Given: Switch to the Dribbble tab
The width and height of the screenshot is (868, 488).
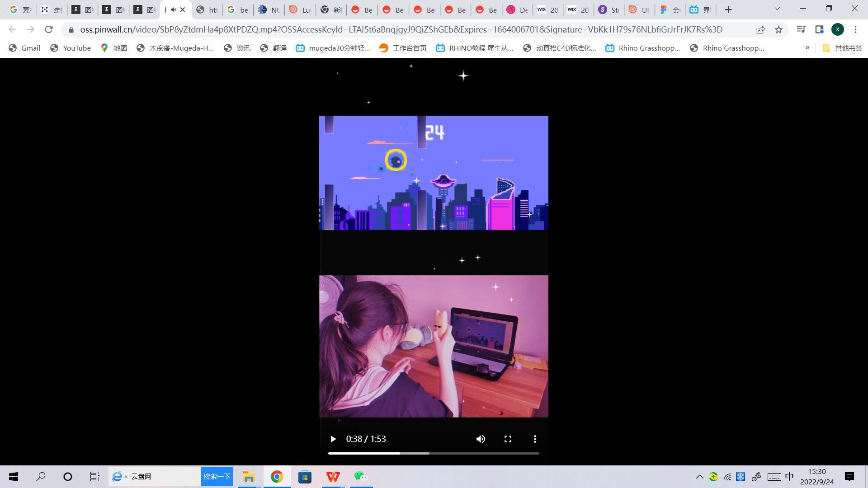Looking at the screenshot, I should click(x=517, y=9).
